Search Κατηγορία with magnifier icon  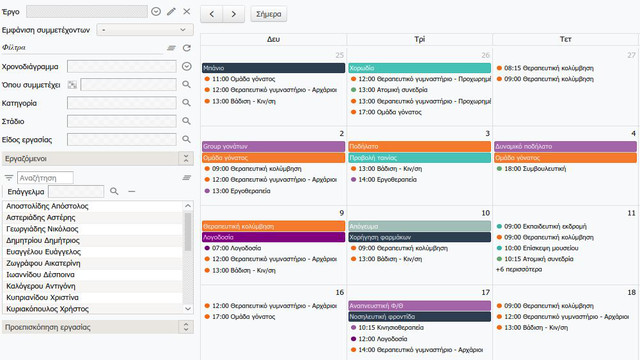[x=186, y=103]
